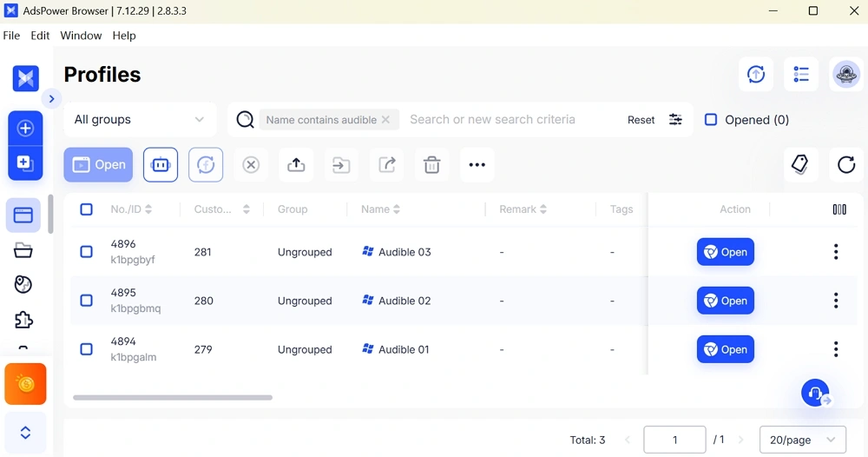Check the select-all checkbox in table header
The width and height of the screenshot is (868, 457).
coord(86,209)
